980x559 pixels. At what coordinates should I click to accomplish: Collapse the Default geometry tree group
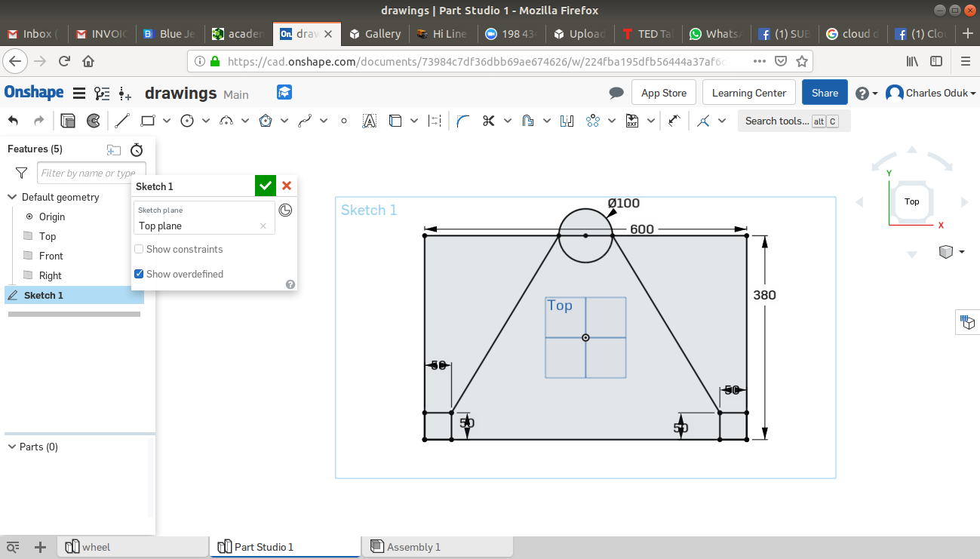click(x=12, y=197)
